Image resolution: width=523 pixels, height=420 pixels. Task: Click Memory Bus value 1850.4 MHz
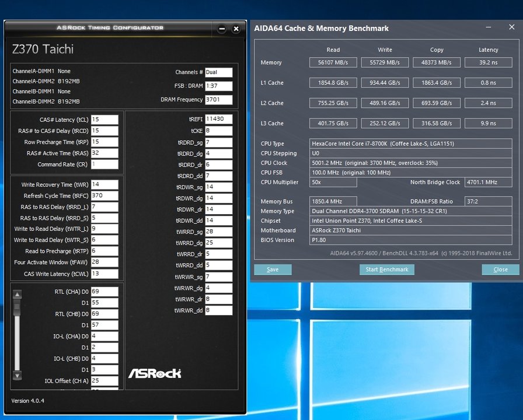click(x=333, y=201)
